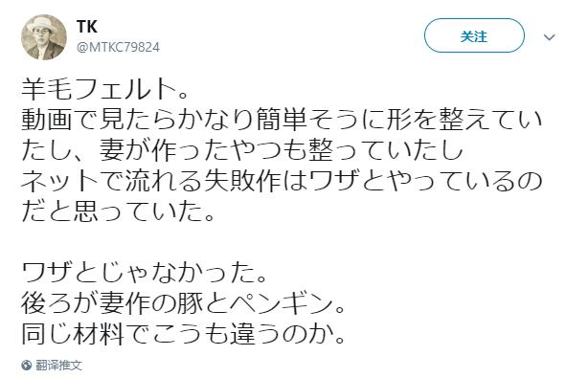Image resolution: width=588 pixels, height=378 pixels.
Task: Click the phrase 妻が作ったやつ
Action: 191,150
